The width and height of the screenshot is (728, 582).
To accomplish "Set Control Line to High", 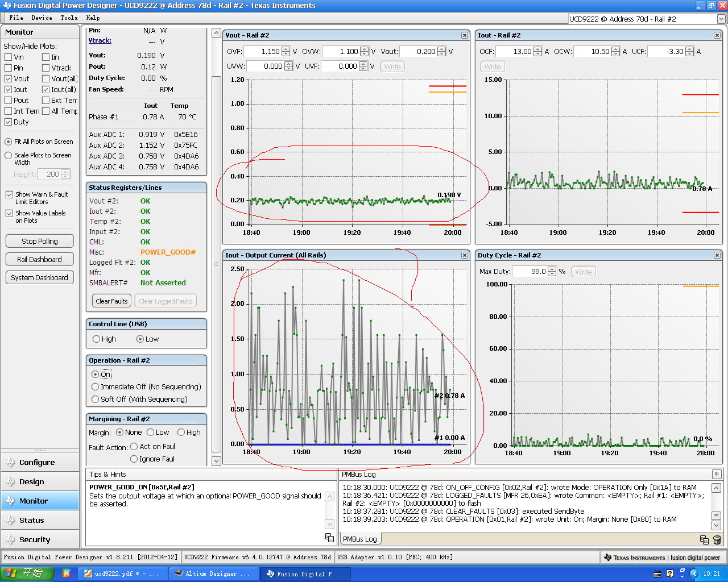I will pyautogui.click(x=96, y=339).
